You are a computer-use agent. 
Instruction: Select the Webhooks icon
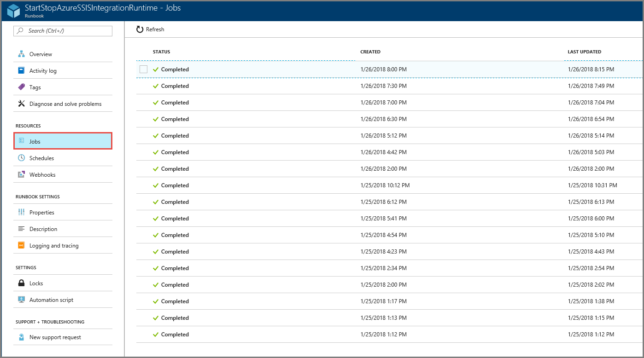click(x=21, y=174)
